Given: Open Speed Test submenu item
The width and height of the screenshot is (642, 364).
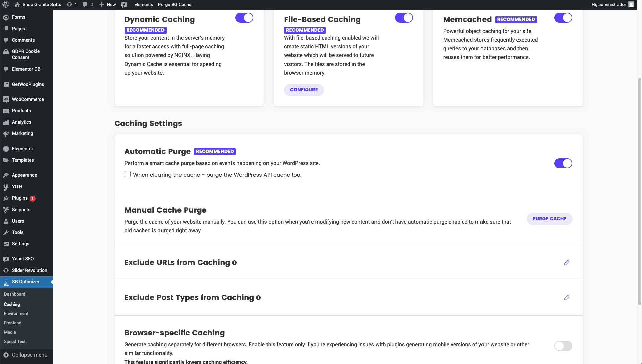Looking at the screenshot, I should pos(15,341).
